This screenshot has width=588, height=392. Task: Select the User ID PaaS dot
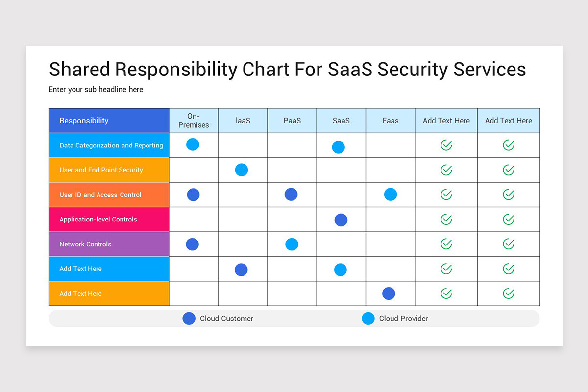[291, 195]
